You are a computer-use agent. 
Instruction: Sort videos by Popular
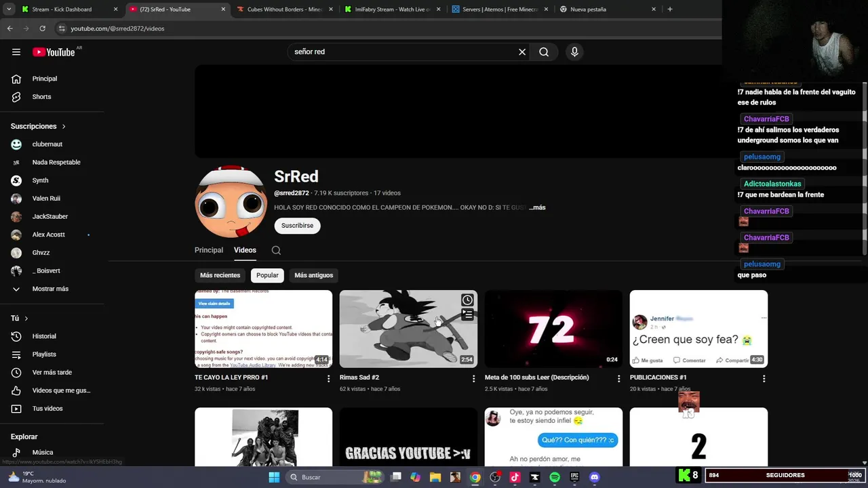pos(267,275)
